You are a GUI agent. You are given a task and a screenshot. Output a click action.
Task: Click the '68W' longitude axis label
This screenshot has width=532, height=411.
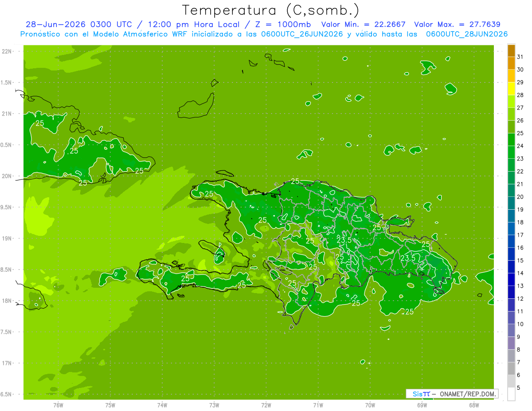474,405
